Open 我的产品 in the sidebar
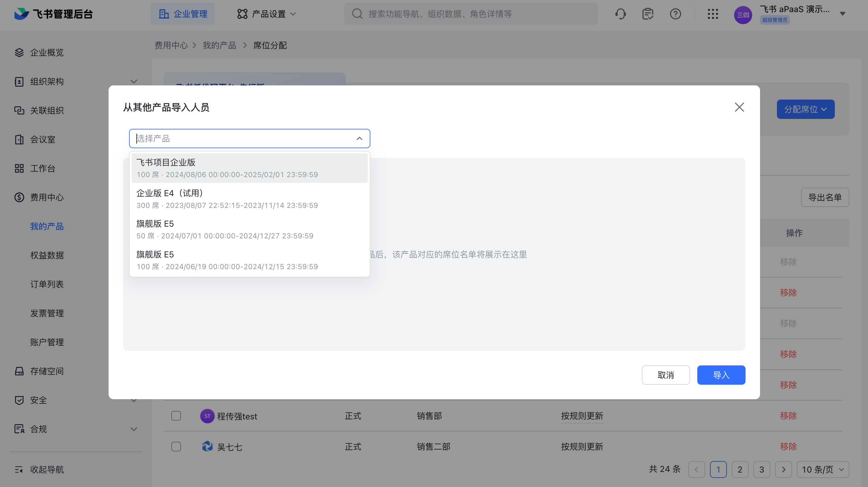868x487 pixels. [x=47, y=227]
